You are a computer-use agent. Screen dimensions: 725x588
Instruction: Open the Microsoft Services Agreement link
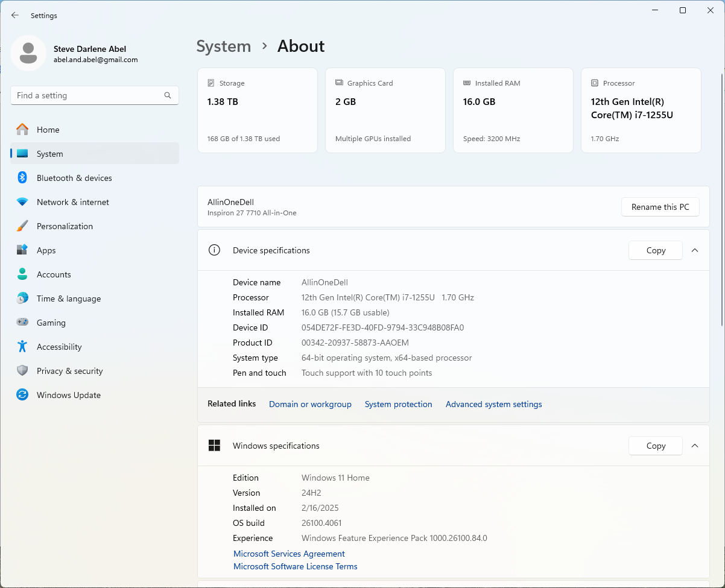[289, 554]
